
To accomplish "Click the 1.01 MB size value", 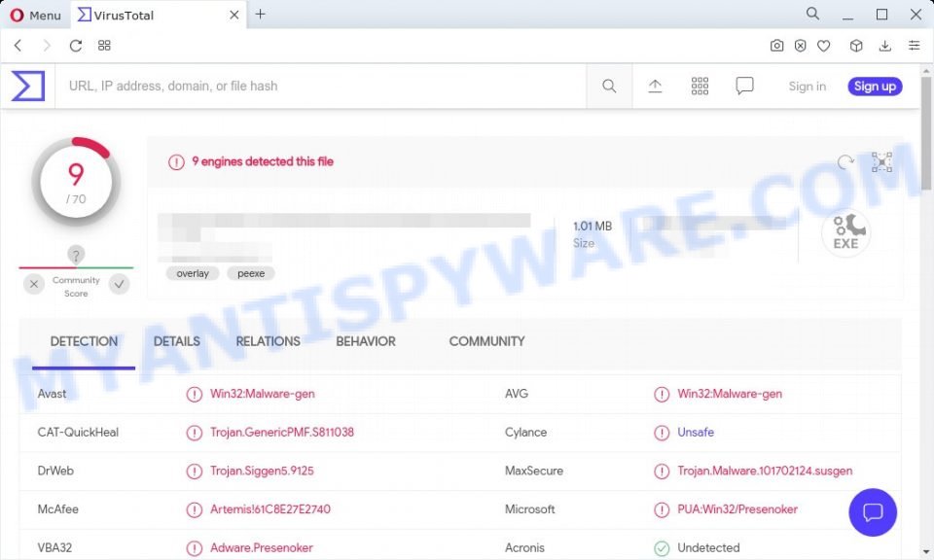I will tap(593, 227).
